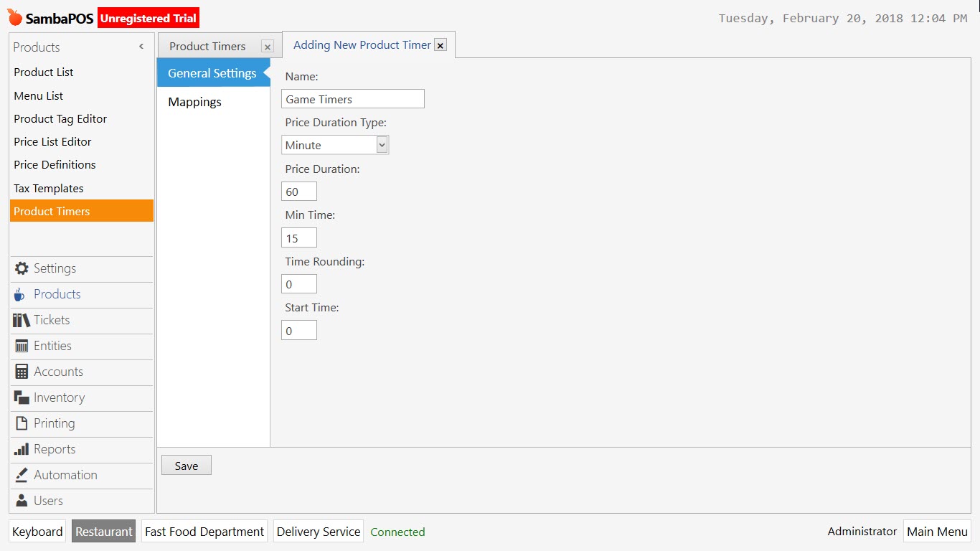Screen dimensions: 980x551
Task: Click the Accounts calculator icon
Action: (x=22, y=372)
